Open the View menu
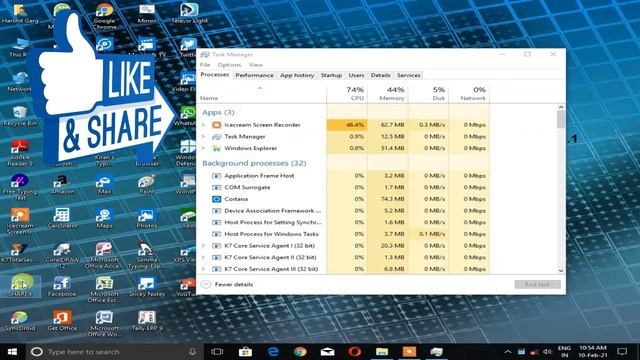The image size is (640, 360). [x=256, y=65]
